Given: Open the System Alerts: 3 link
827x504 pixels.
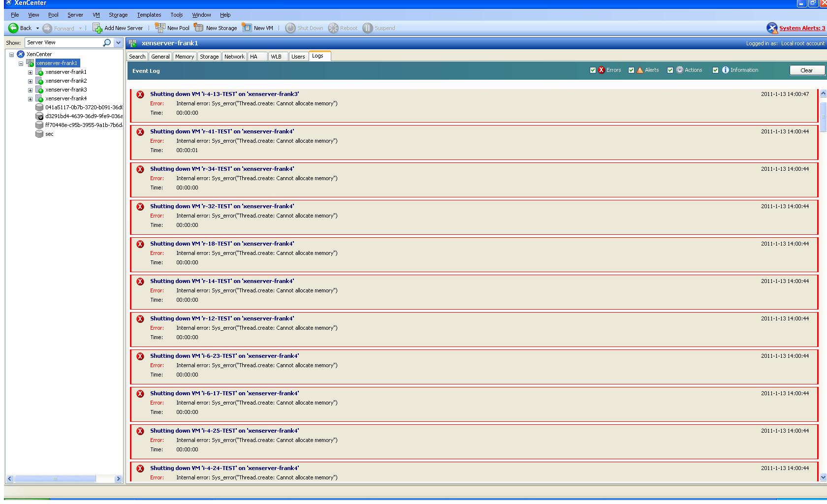Looking at the screenshot, I should tap(802, 28).
